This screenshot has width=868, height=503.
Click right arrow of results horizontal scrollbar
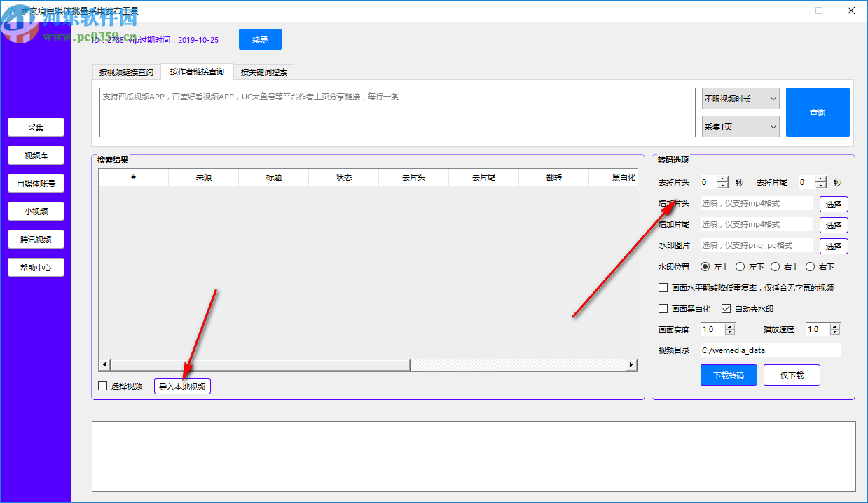coord(631,365)
